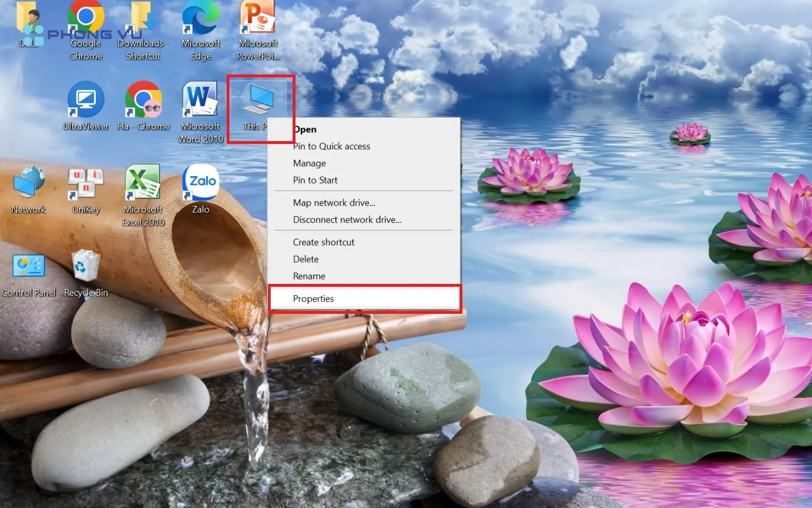Viewport: 812px width, 508px height.
Task: Click Map network drive... option
Action: click(334, 203)
